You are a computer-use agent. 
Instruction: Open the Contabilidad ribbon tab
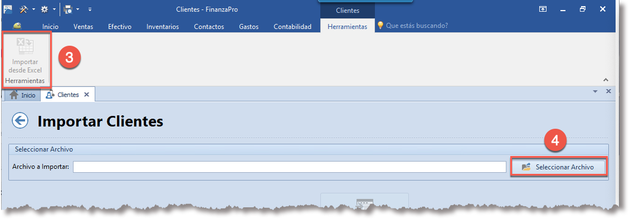292,26
